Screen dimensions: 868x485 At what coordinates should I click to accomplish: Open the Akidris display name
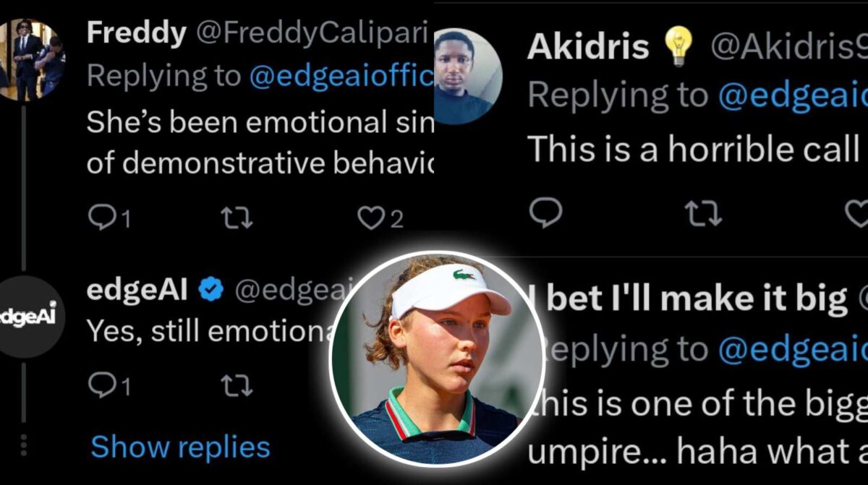pos(589,47)
